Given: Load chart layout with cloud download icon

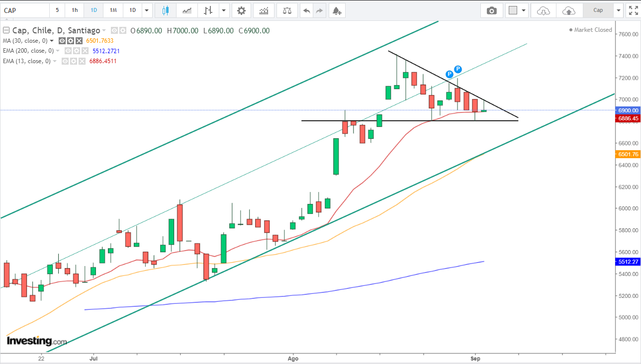Looking at the screenshot, I should [544, 10].
